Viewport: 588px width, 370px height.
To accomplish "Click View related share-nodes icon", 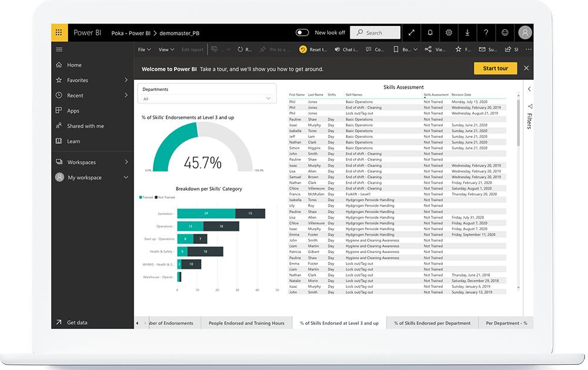I will click(428, 49).
